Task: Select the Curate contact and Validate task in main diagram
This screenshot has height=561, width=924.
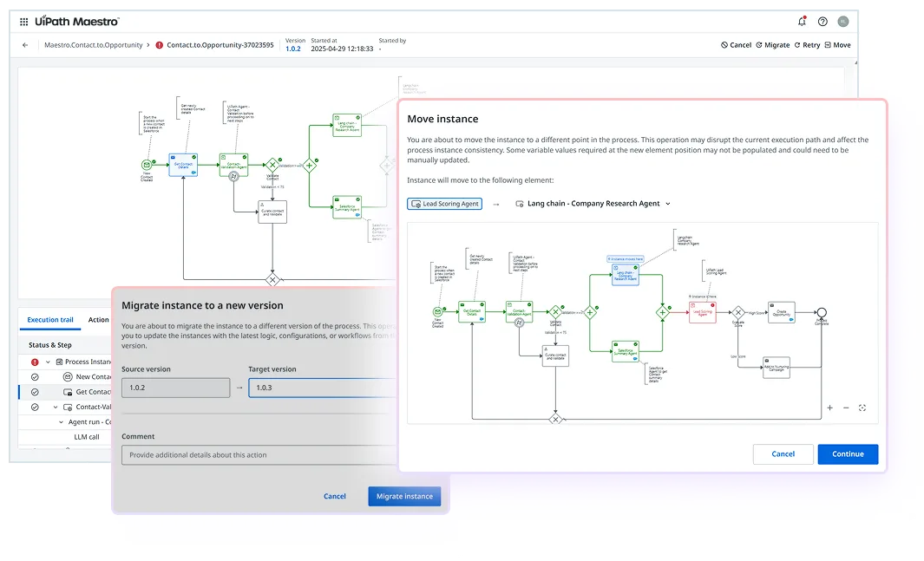Action: (x=272, y=212)
